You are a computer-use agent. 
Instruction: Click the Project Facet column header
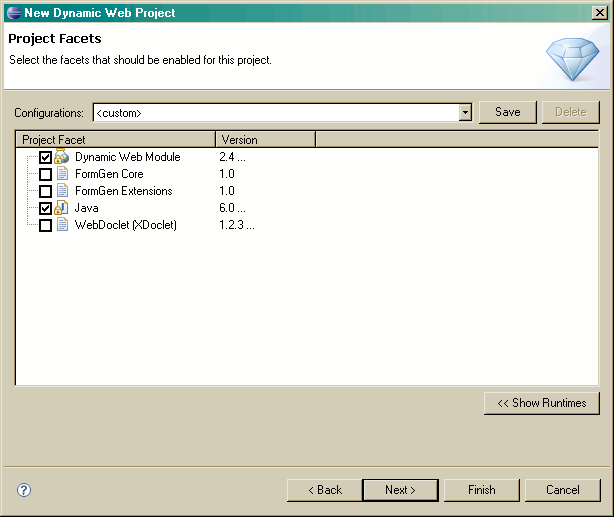115,140
